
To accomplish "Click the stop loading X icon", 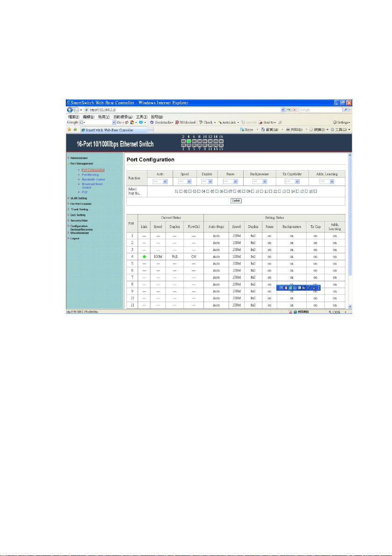I will tap(294, 110).
